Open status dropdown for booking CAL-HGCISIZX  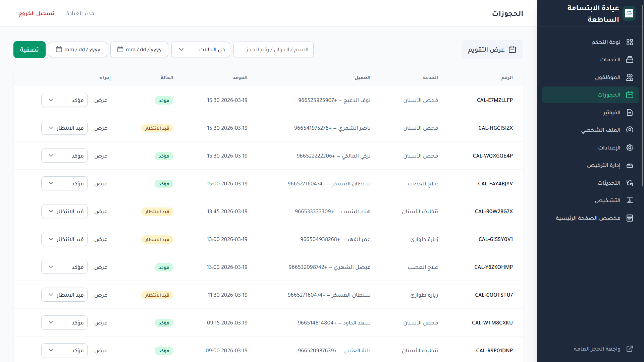click(x=64, y=128)
